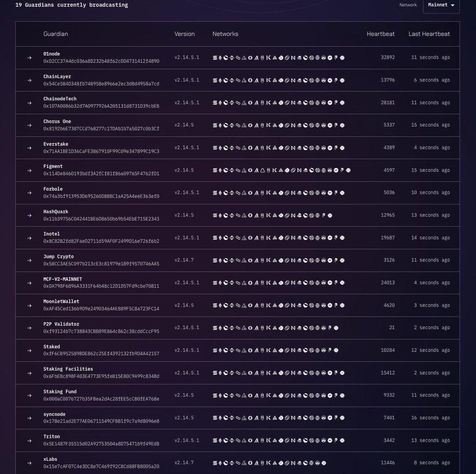The height and width of the screenshot is (474, 476).
Task: Expand the Staked guardian row arrow
Action: coord(29,351)
